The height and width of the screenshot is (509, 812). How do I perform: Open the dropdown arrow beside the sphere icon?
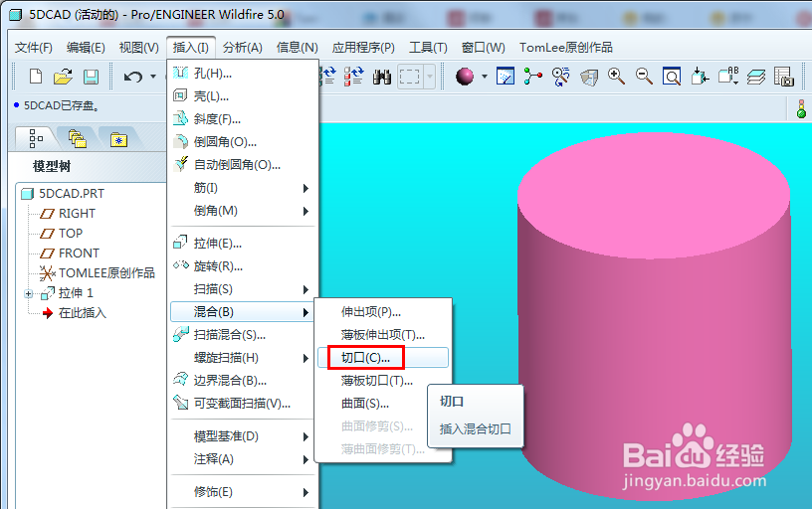(485, 77)
